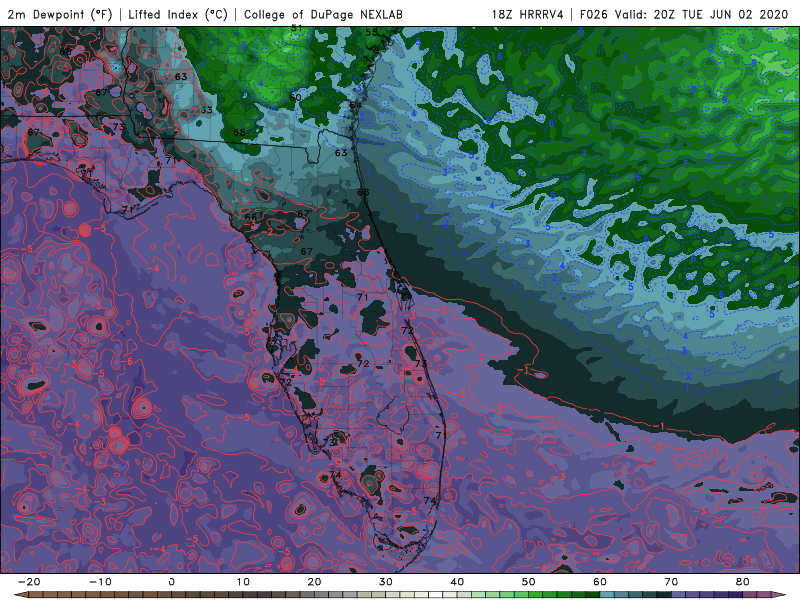Click the '40' color scale label

tap(457, 582)
